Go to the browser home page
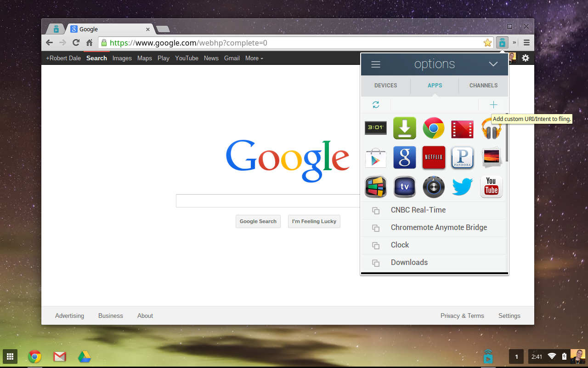The image size is (588, 368). (x=90, y=43)
